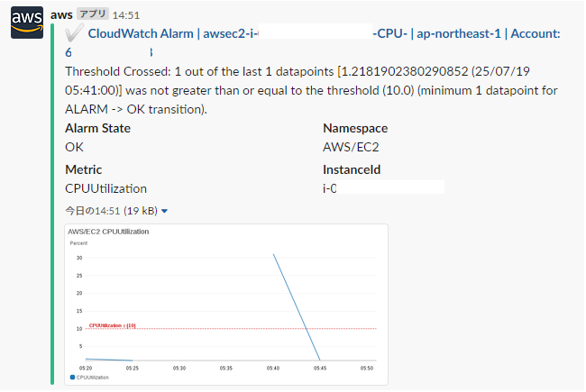Collapse the image with the caret after 19 kB
Image resolution: width=586 pixels, height=392 pixels.
[x=164, y=211]
